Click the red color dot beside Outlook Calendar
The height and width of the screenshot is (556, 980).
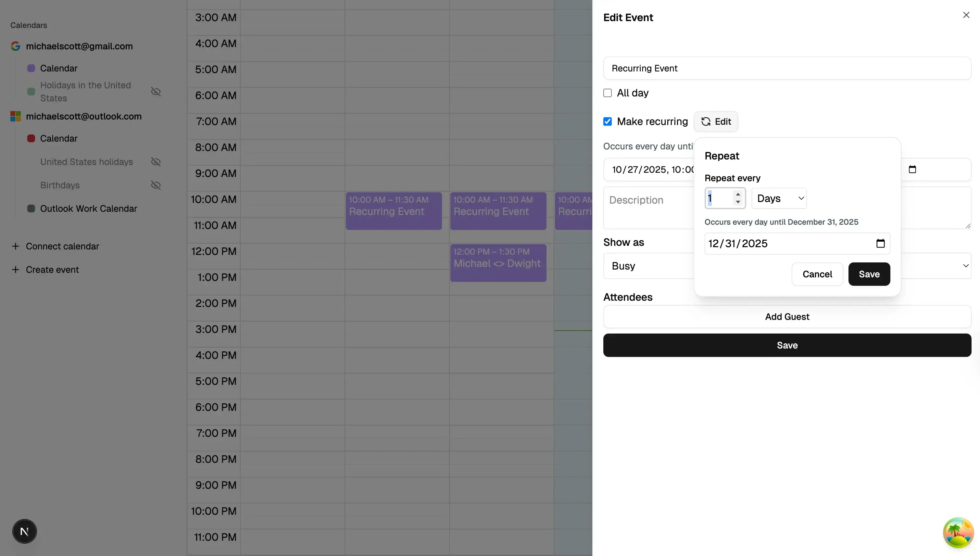tap(31, 138)
